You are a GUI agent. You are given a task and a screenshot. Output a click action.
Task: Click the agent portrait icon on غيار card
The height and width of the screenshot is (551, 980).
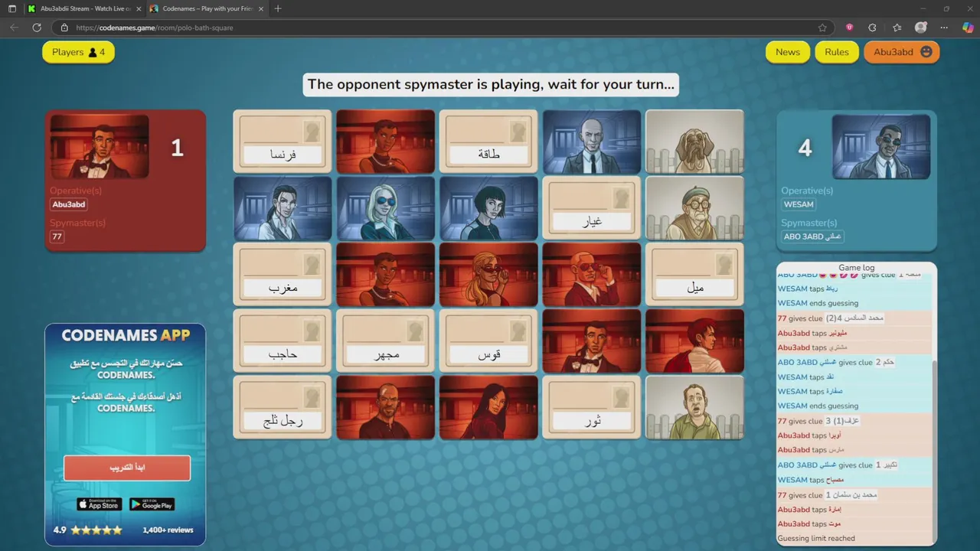click(x=622, y=198)
